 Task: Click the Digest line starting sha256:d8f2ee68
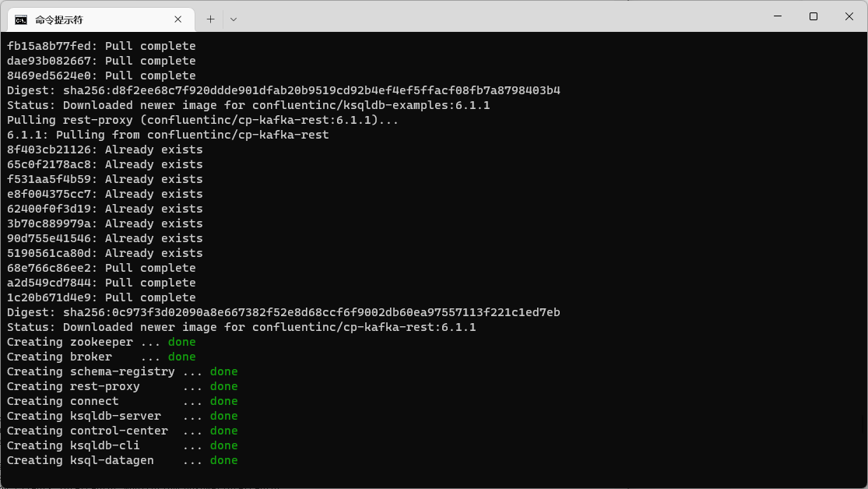[x=283, y=90]
